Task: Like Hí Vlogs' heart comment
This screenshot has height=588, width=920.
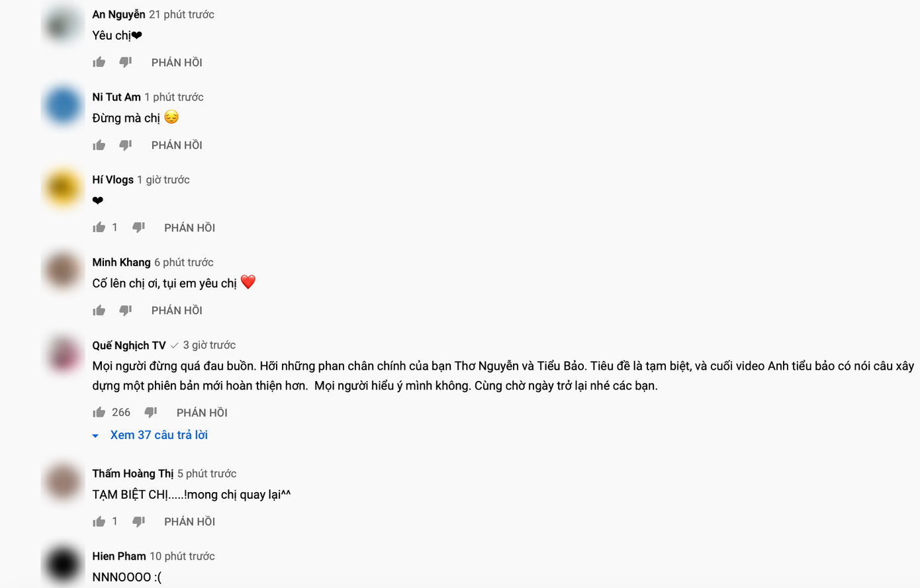Action: pos(99,228)
